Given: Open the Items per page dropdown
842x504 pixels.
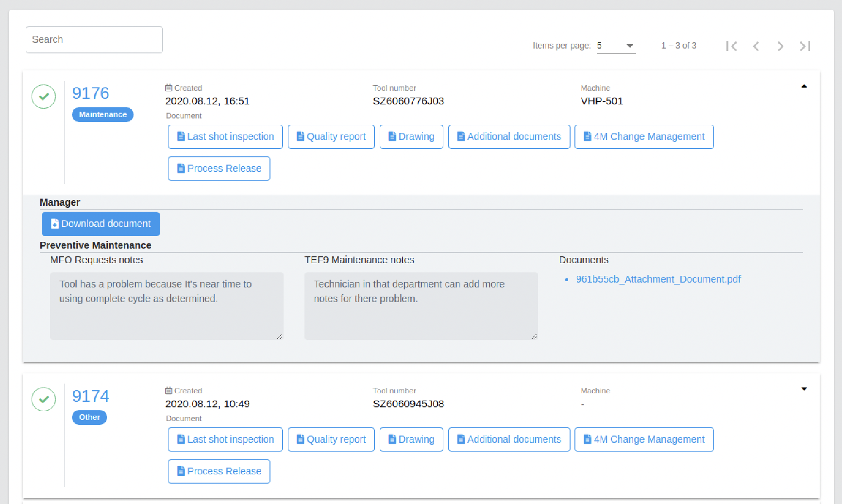Looking at the screenshot, I should [x=616, y=46].
